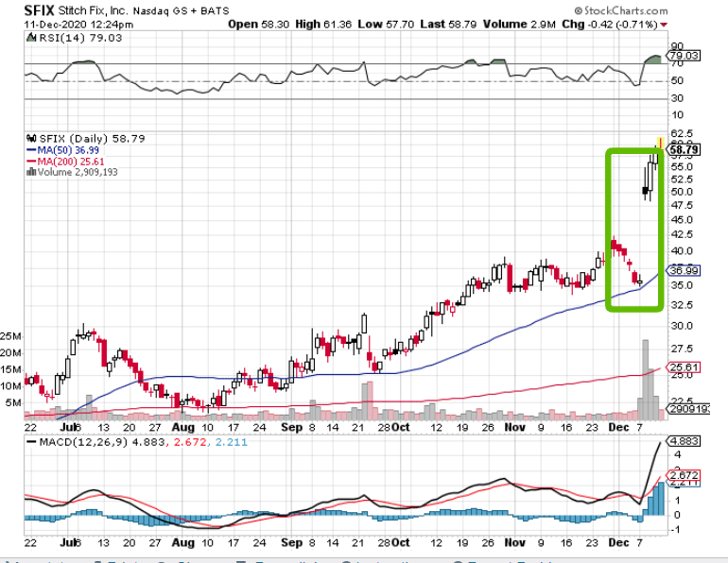
Task: Click the red down-arrow change indicator
Action: tap(664, 25)
